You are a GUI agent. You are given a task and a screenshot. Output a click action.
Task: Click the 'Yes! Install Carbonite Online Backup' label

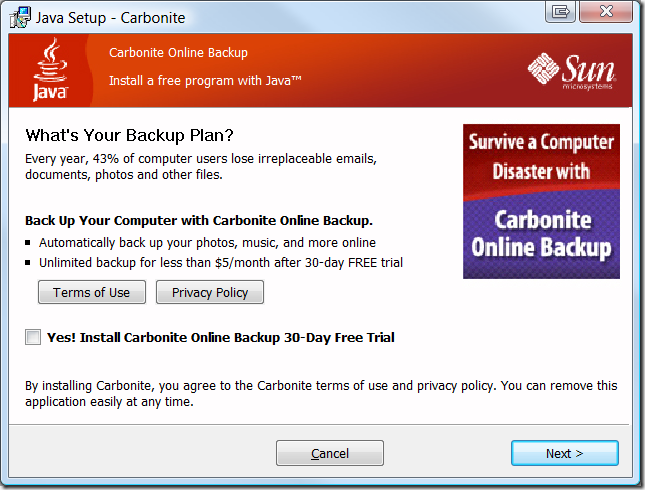click(220, 338)
